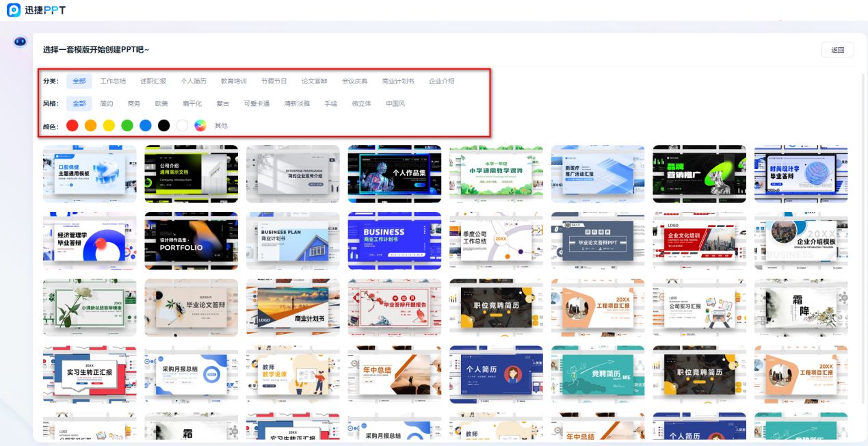Open the multicolor custom color picker icon
Screen dimensions: 868x446
click(200, 125)
